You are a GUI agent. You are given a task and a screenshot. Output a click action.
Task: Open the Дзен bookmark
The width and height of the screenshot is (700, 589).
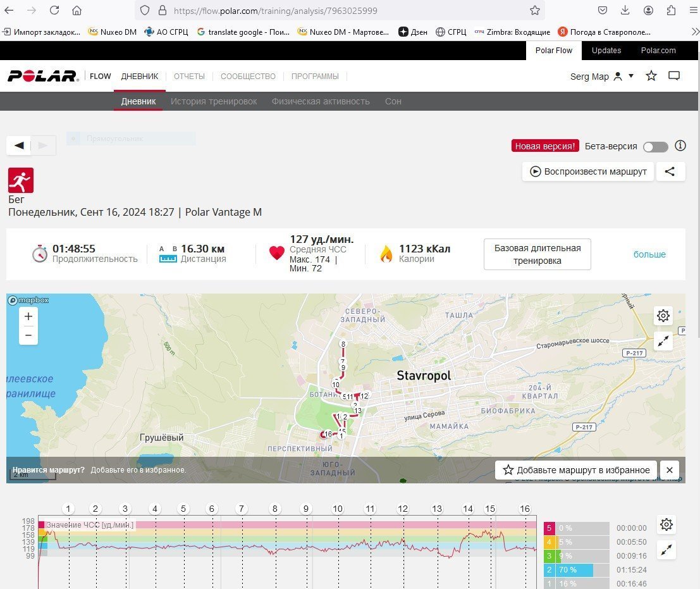pyautogui.click(x=412, y=32)
